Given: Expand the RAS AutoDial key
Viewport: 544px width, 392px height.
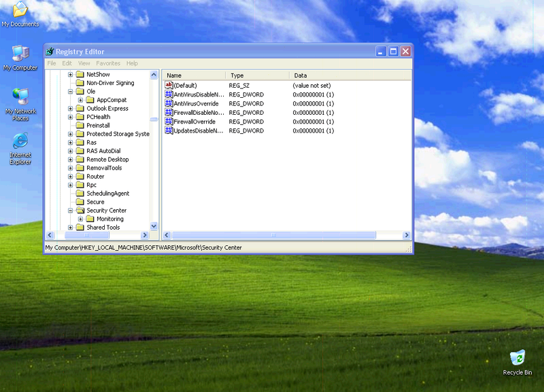Looking at the screenshot, I should click(71, 151).
